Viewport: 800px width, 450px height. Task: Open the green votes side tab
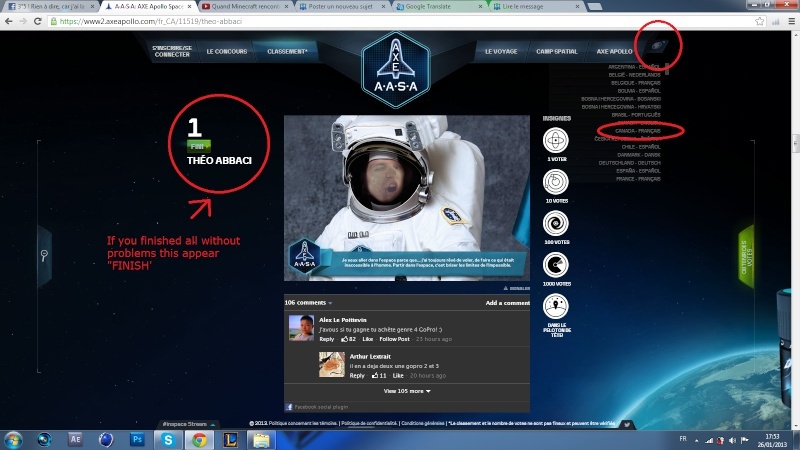click(x=746, y=257)
